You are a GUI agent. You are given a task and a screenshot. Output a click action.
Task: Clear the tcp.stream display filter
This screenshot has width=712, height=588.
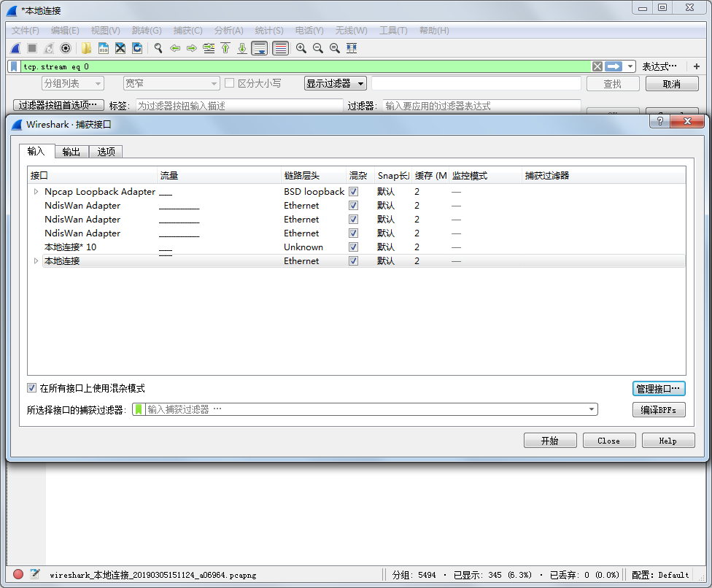[597, 66]
